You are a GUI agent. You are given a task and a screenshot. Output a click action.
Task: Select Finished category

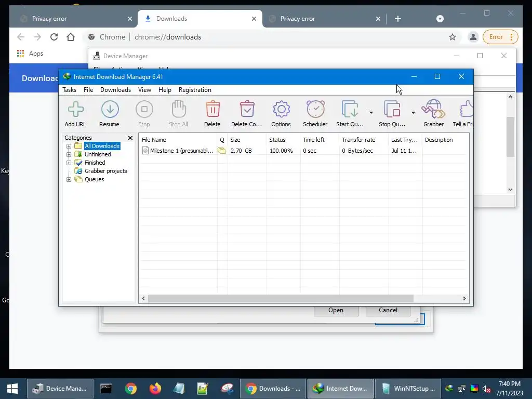[x=95, y=163]
